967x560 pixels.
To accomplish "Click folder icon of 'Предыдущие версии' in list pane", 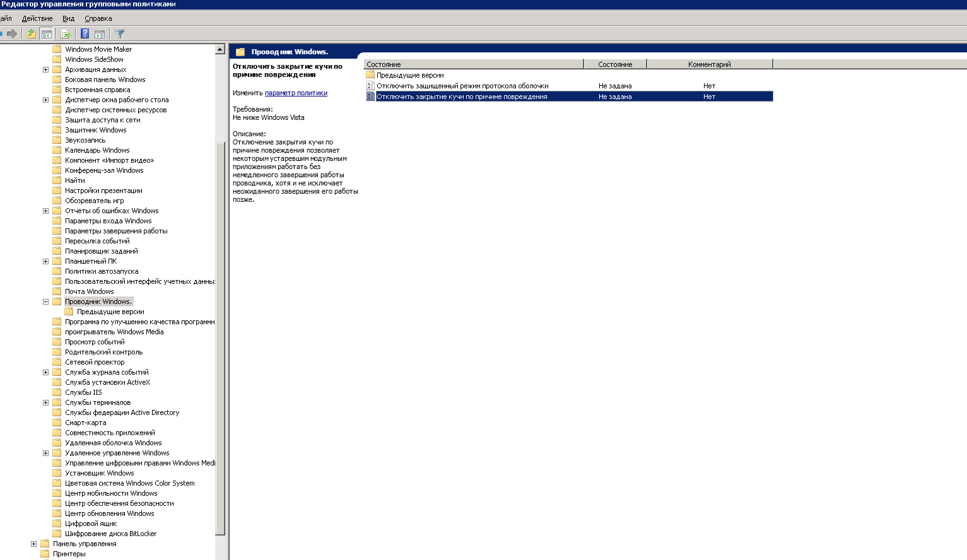I will pos(370,75).
